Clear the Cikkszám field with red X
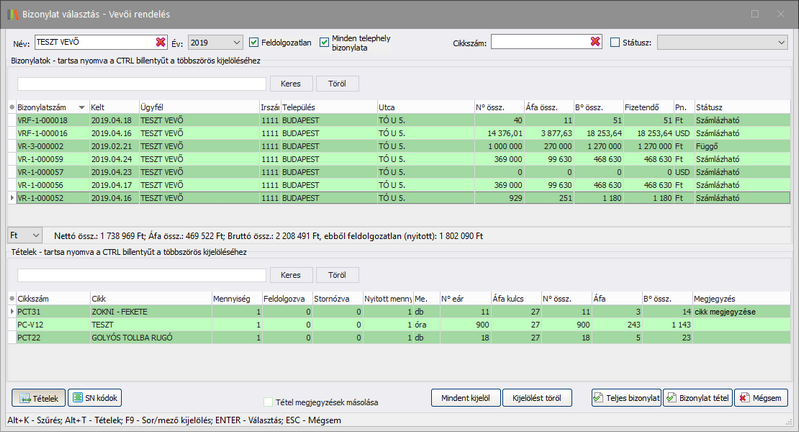The width and height of the screenshot is (799, 432). pyautogui.click(x=596, y=42)
